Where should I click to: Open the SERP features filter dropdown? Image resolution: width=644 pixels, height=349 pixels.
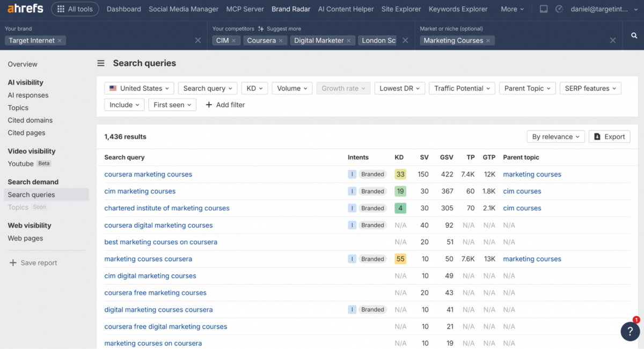pyautogui.click(x=590, y=89)
